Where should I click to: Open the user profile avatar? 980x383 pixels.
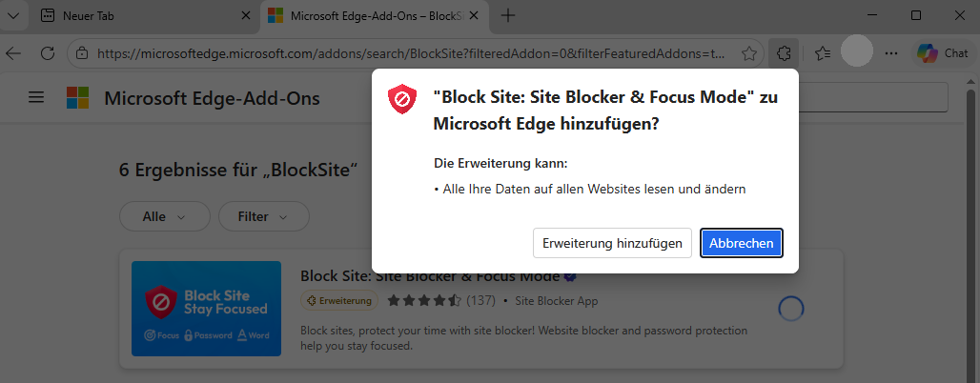857,51
